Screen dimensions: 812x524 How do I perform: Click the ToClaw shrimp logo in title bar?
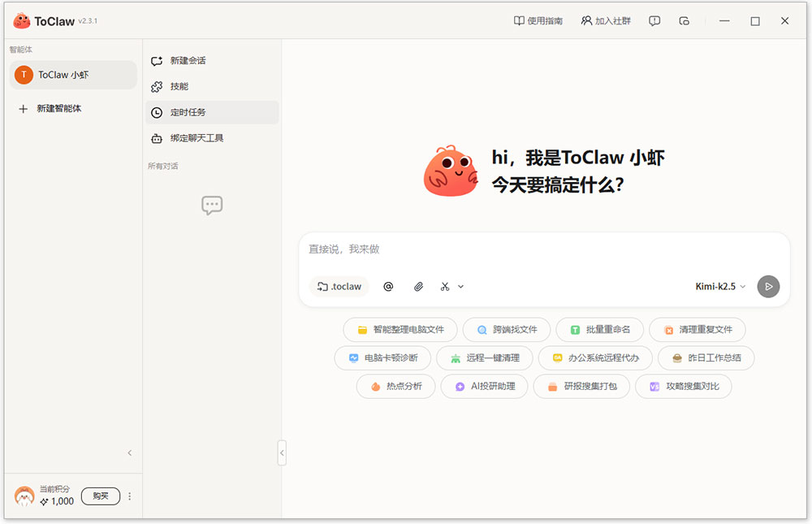(22, 21)
